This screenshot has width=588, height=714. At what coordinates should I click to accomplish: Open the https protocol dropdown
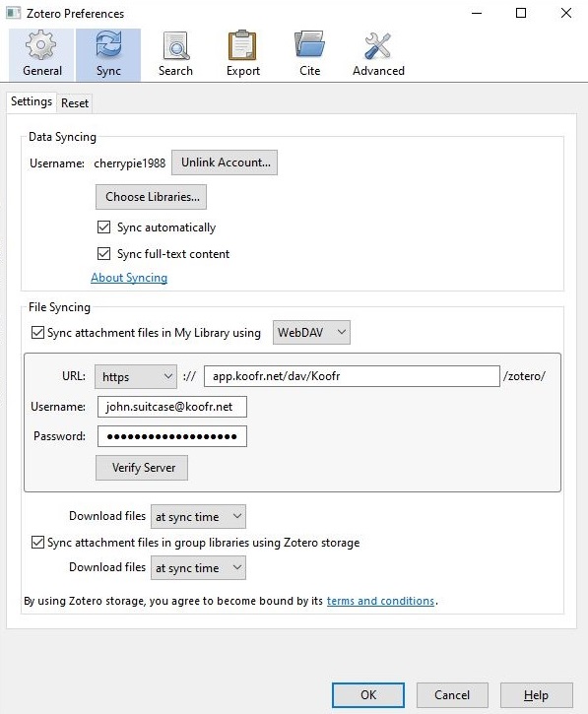click(x=136, y=376)
